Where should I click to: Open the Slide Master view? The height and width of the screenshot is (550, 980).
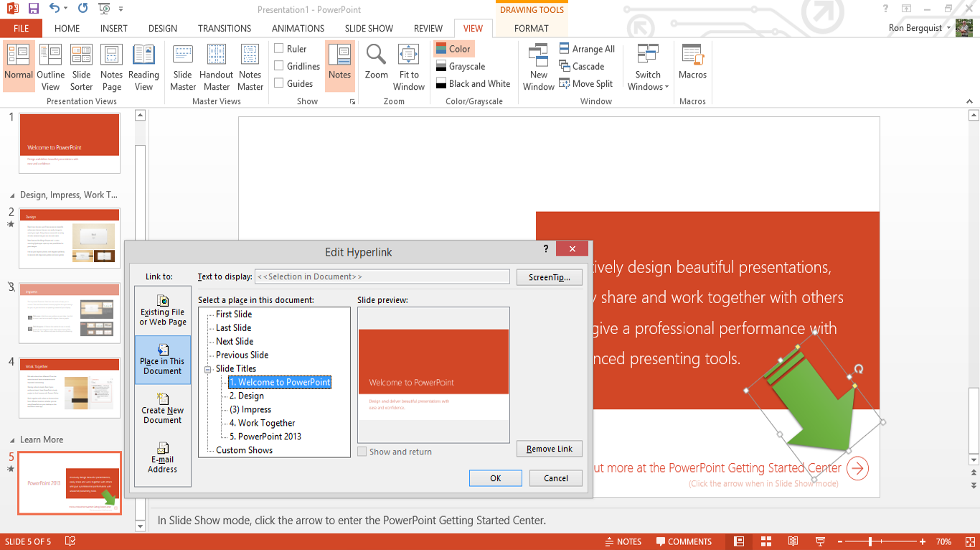tap(183, 67)
